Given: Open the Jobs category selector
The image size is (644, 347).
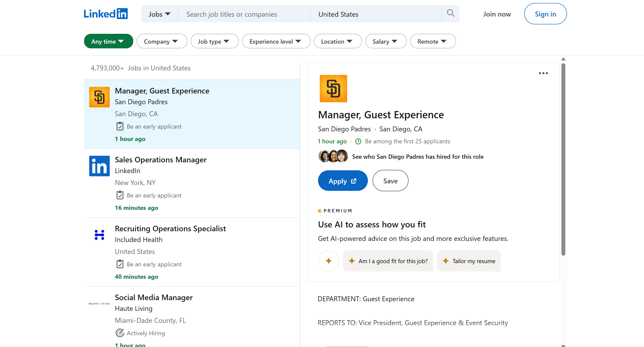Looking at the screenshot, I should 159,14.
